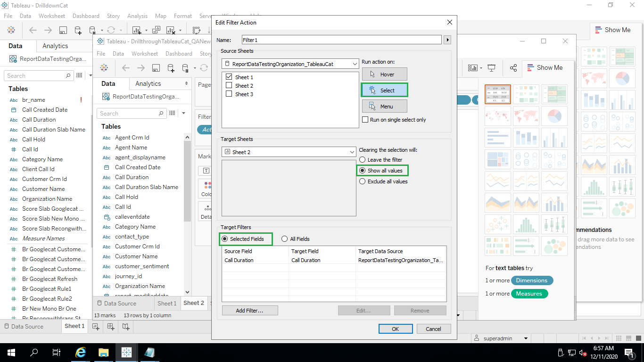Open the Target Sheets Sheet 2 dropdown
Image resolution: width=644 pixels, height=362 pixels.
(x=289, y=152)
